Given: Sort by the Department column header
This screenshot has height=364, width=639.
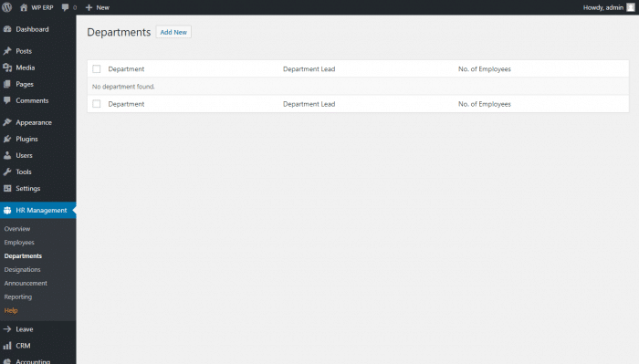Looking at the screenshot, I should 126,68.
